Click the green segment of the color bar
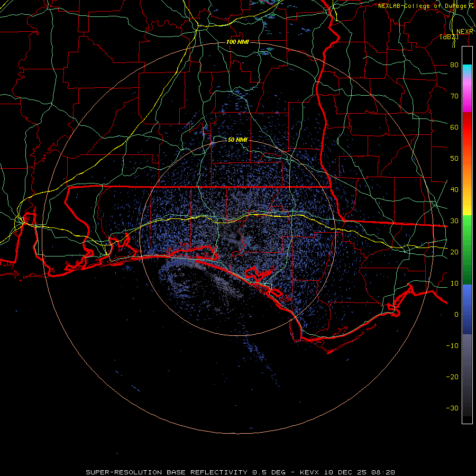476x476 pixels. coord(467,250)
